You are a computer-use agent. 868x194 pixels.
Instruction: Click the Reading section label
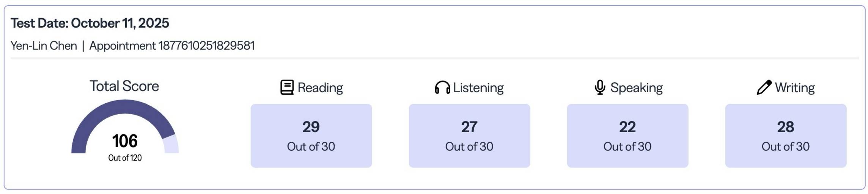320,88
